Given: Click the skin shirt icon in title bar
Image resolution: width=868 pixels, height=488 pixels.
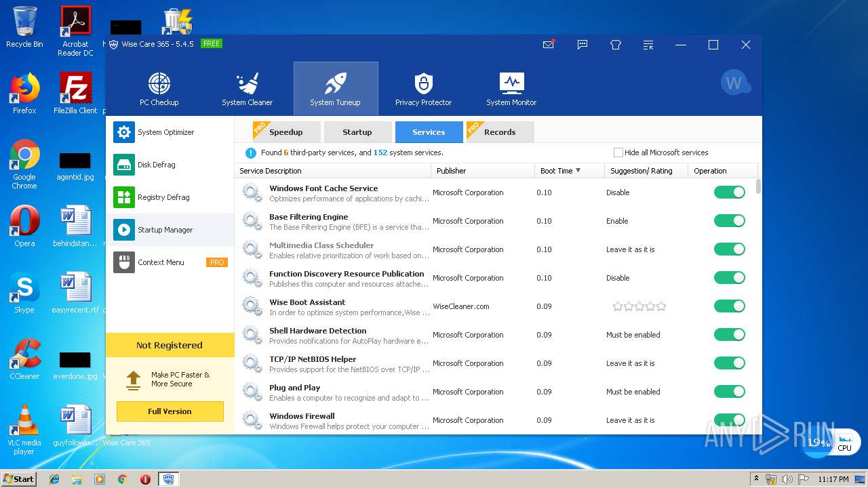Looking at the screenshot, I should coord(616,45).
